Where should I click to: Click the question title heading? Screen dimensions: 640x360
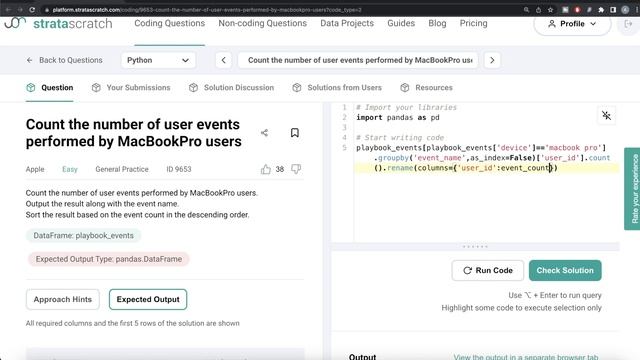click(133, 133)
